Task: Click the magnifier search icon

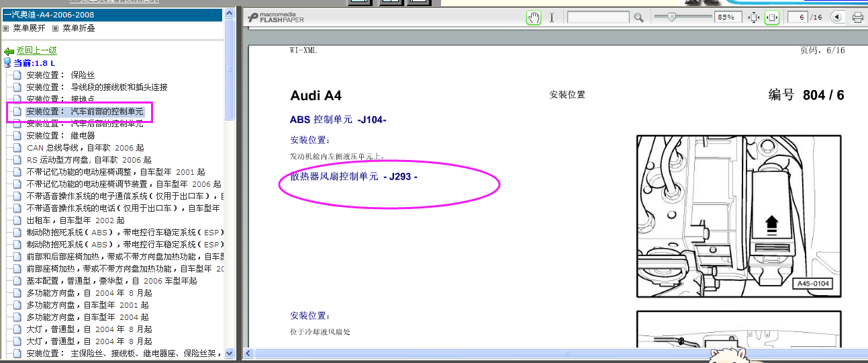Action: pos(639,17)
